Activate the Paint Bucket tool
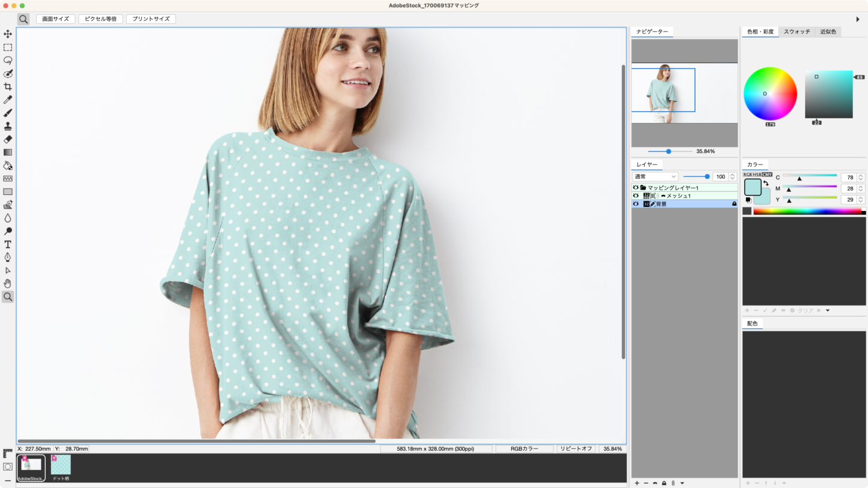The height and width of the screenshot is (488, 868). (x=8, y=166)
